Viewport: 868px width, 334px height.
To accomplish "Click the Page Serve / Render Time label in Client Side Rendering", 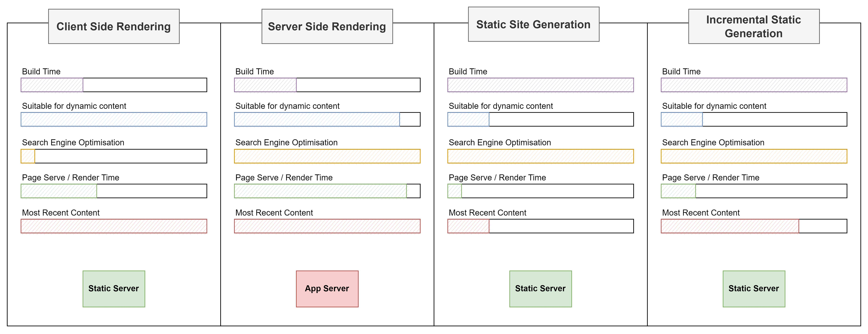I will coord(71,178).
